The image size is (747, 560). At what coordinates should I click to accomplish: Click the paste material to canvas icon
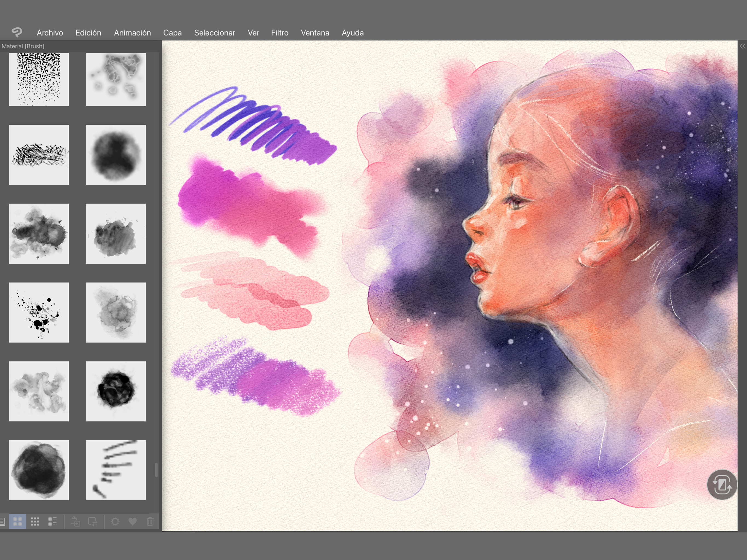click(75, 521)
